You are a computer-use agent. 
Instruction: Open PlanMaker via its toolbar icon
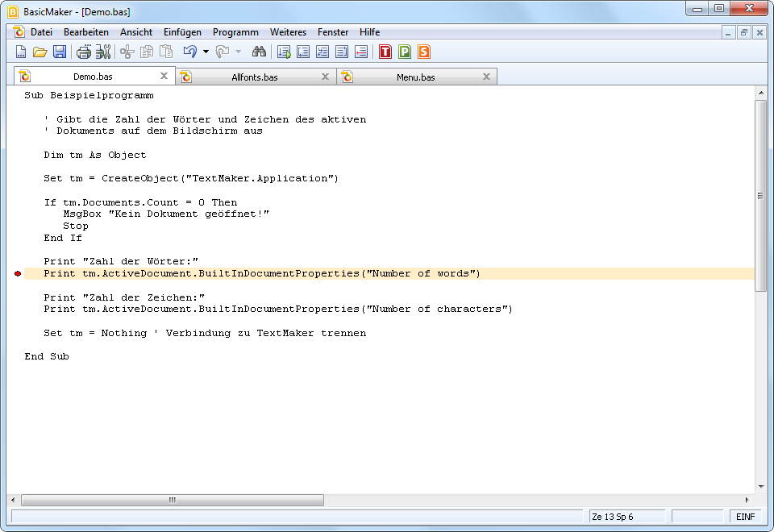click(x=406, y=52)
